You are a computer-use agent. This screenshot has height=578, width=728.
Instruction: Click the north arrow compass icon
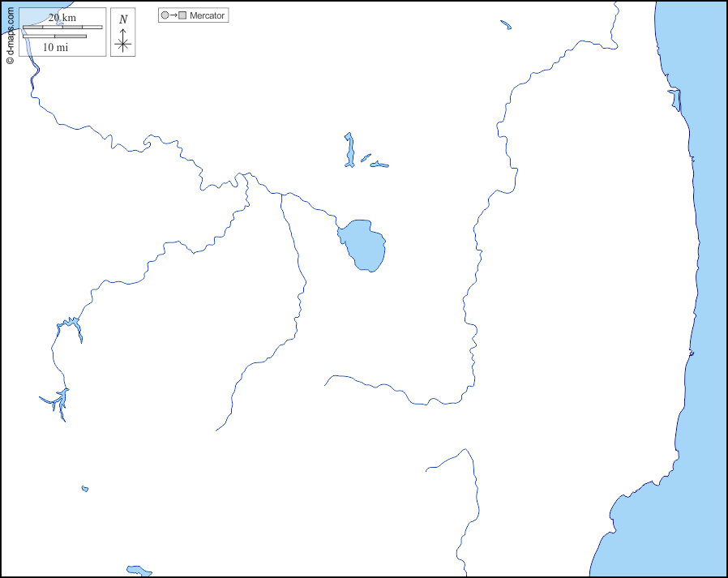(122, 41)
